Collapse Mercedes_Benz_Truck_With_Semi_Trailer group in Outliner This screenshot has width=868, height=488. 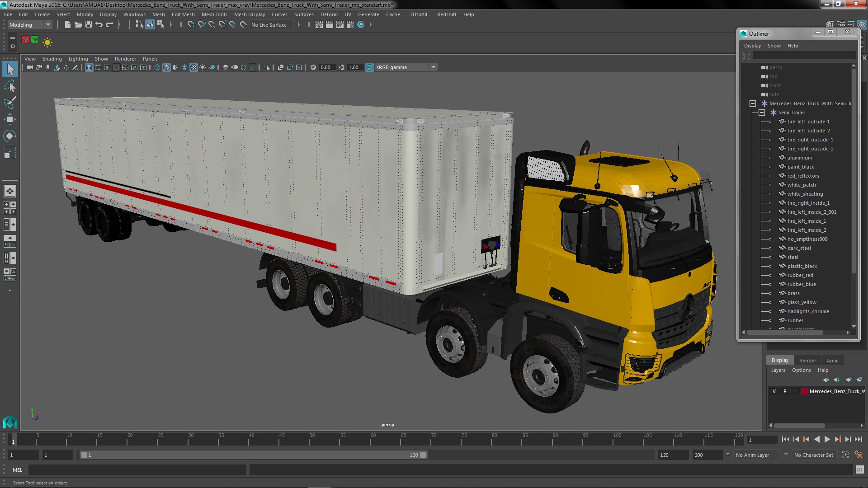pyautogui.click(x=753, y=103)
